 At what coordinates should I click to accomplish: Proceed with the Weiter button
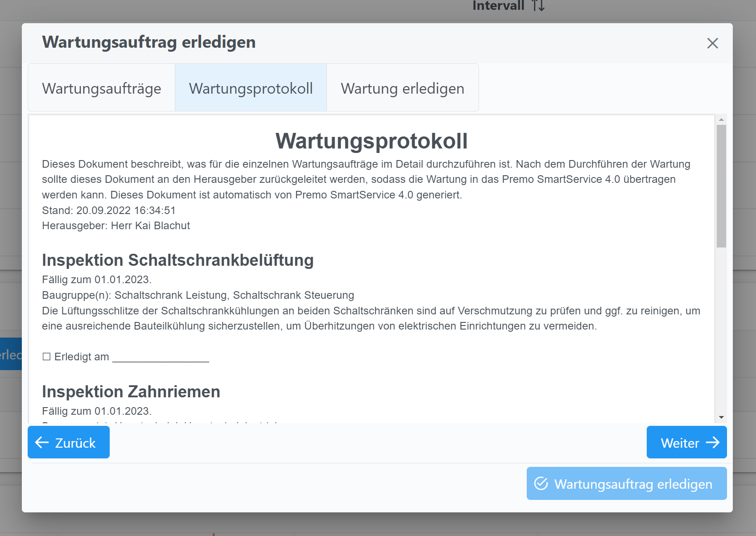point(686,442)
